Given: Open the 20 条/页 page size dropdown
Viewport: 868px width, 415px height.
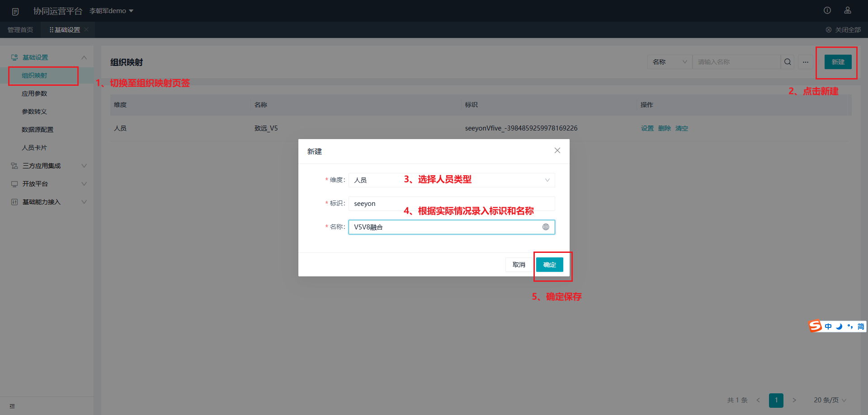Looking at the screenshot, I should [830, 400].
